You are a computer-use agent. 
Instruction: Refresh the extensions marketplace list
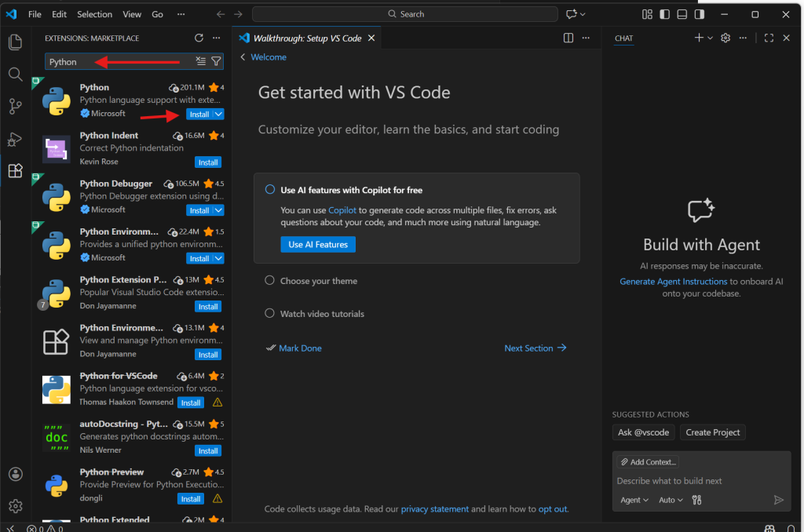pyautogui.click(x=199, y=38)
